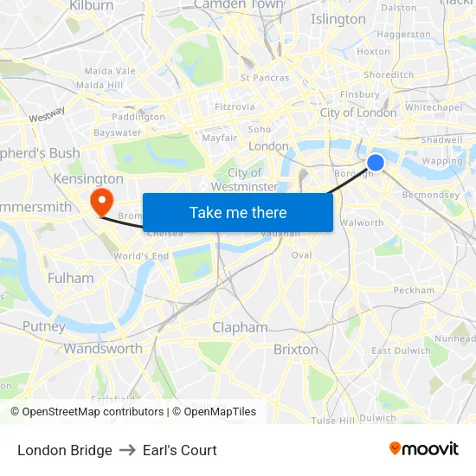
Task: Click the Moovit logo
Action: (x=424, y=448)
